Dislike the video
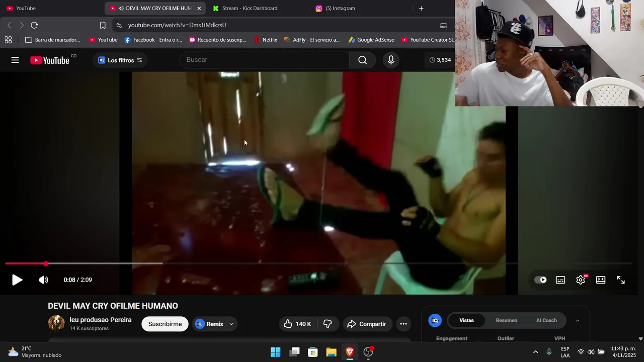644x362 pixels. tap(328, 324)
